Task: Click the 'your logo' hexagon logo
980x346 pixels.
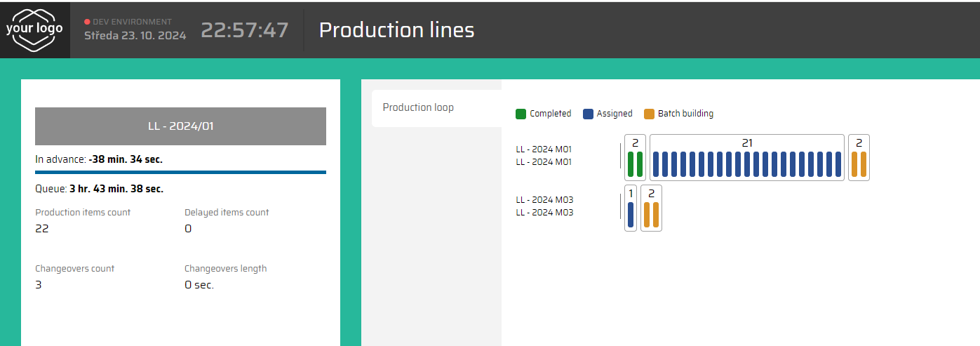Action: tap(34, 29)
